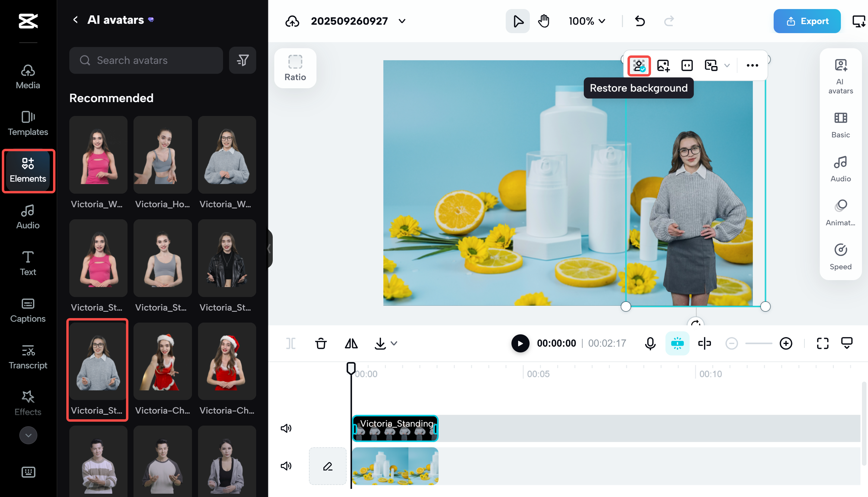Image resolution: width=868 pixels, height=497 pixels.
Task: Open the avatar search filter icon
Action: [x=242, y=61]
